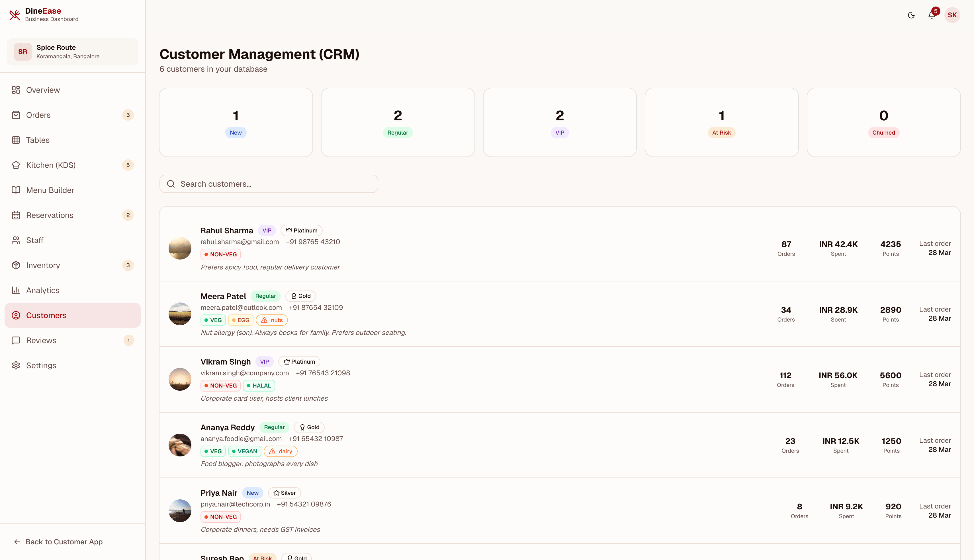Image resolution: width=974 pixels, height=560 pixels.
Task: Click Meera Patel's profile picture
Action: tap(180, 314)
